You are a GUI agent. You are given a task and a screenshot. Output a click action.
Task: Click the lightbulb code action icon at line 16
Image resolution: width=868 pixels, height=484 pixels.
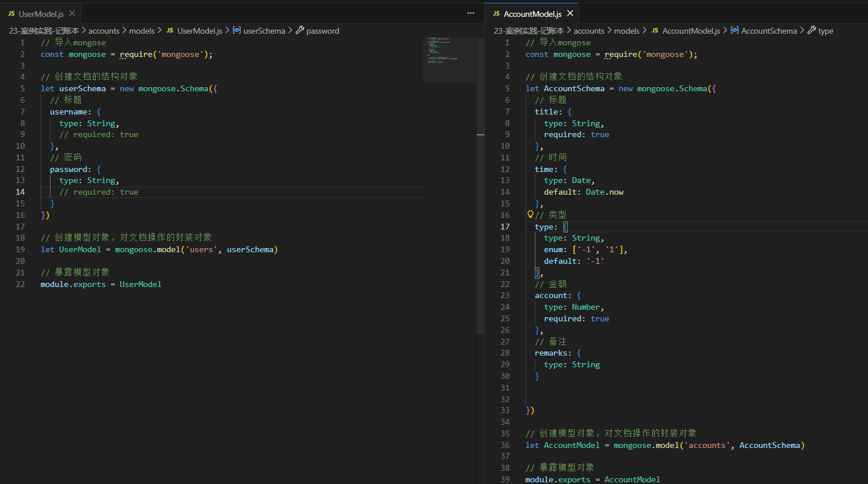tap(530, 214)
